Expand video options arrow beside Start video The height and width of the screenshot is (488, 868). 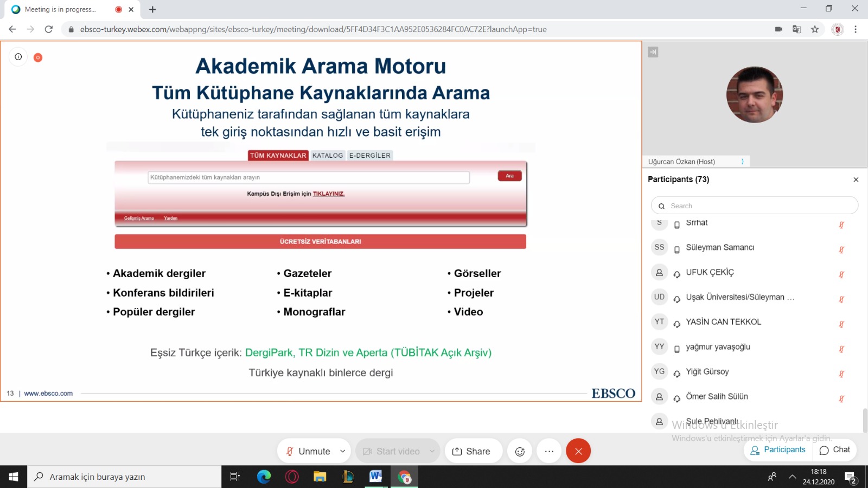point(432,451)
